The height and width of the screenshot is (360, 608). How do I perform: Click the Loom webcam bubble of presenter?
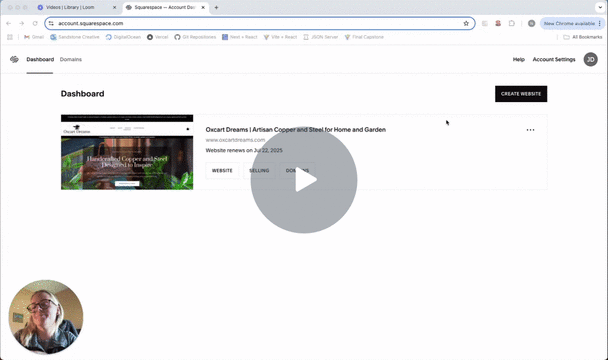point(46,317)
